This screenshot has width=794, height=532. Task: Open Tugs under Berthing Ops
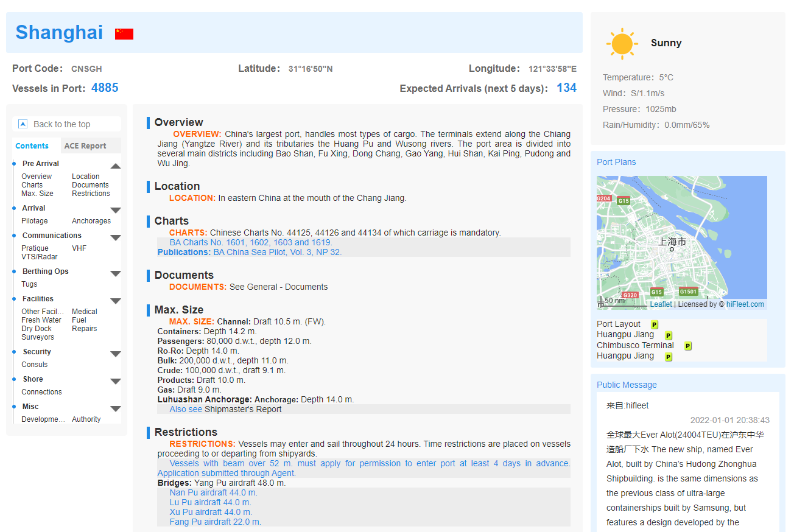29,284
